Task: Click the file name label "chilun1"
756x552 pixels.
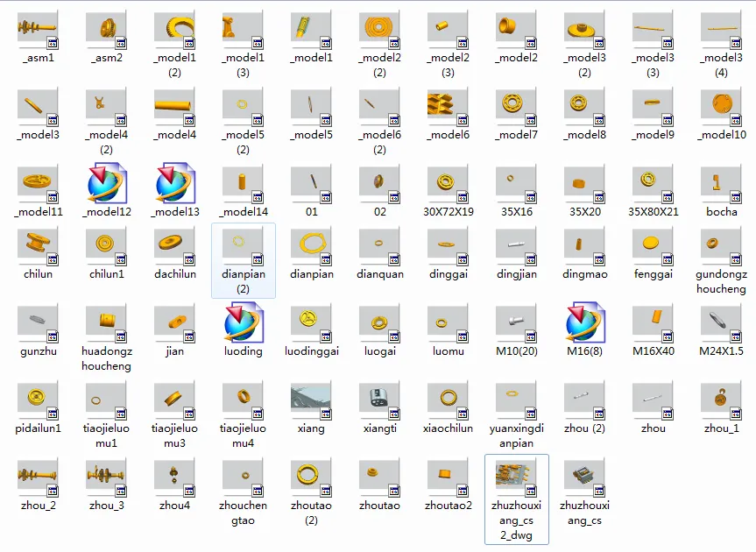Action: click(107, 274)
